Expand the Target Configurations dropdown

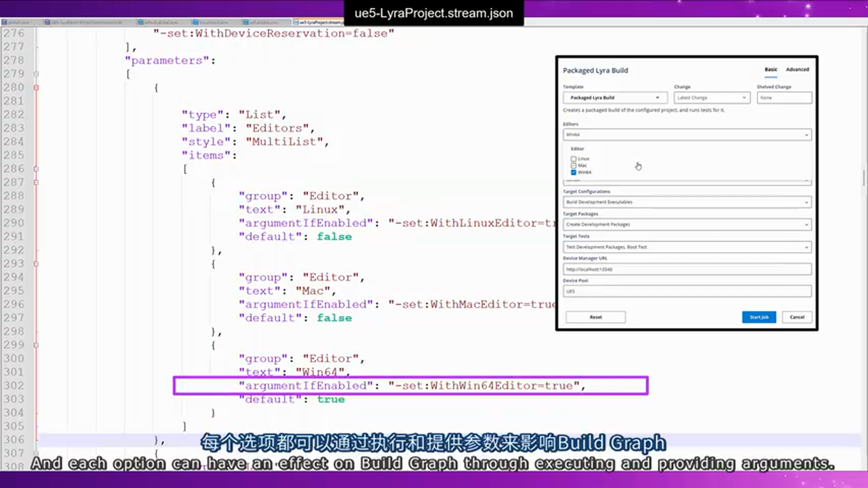click(686, 202)
